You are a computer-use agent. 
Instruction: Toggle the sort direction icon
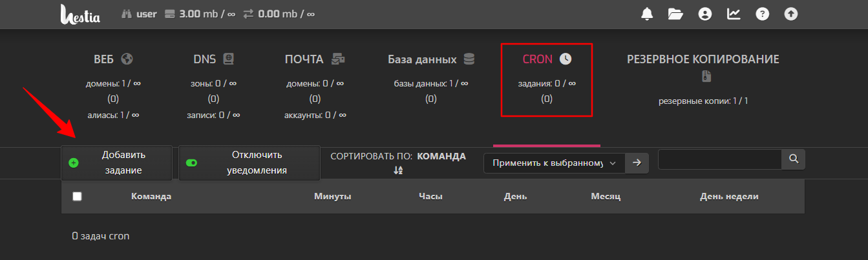click(x=398, y=170)
